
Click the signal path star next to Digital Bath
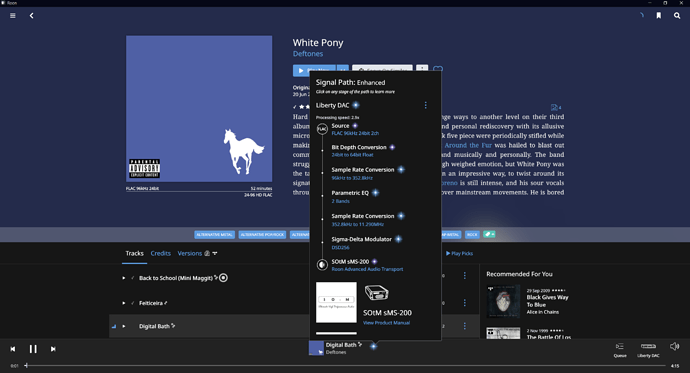373,346
